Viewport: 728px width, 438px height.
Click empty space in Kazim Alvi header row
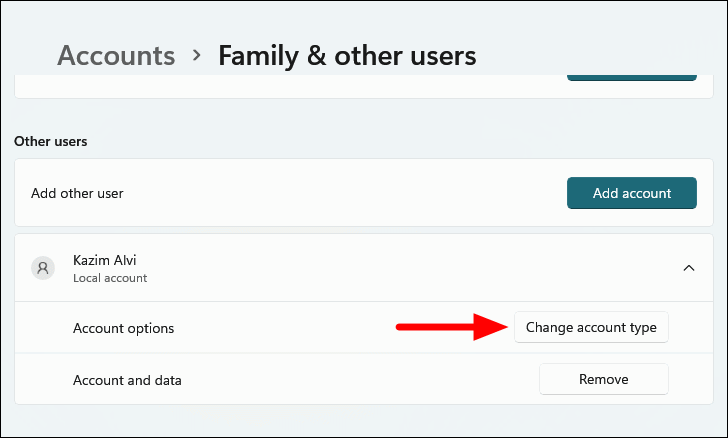400,268
